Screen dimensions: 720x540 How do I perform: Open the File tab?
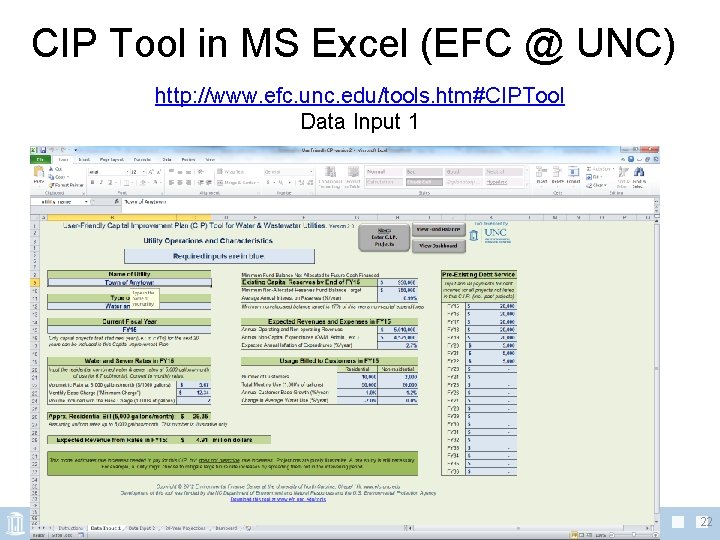[x=40, y=160]
